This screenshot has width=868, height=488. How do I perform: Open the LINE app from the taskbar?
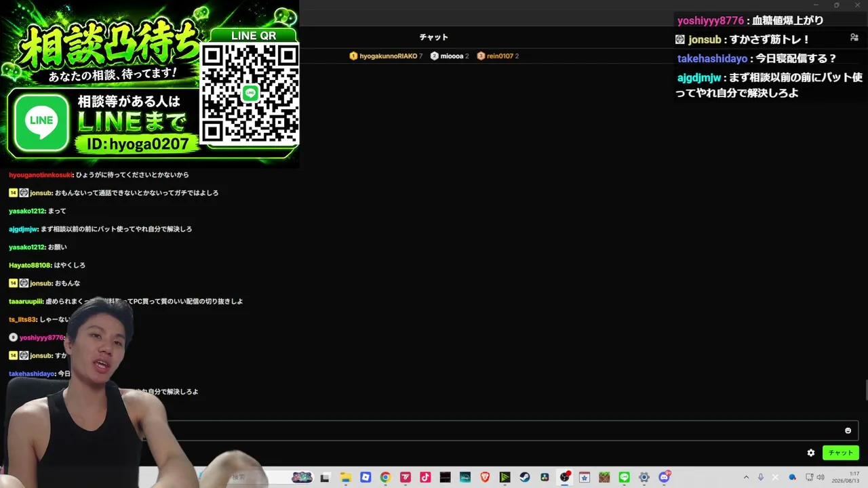coord(625,477)
